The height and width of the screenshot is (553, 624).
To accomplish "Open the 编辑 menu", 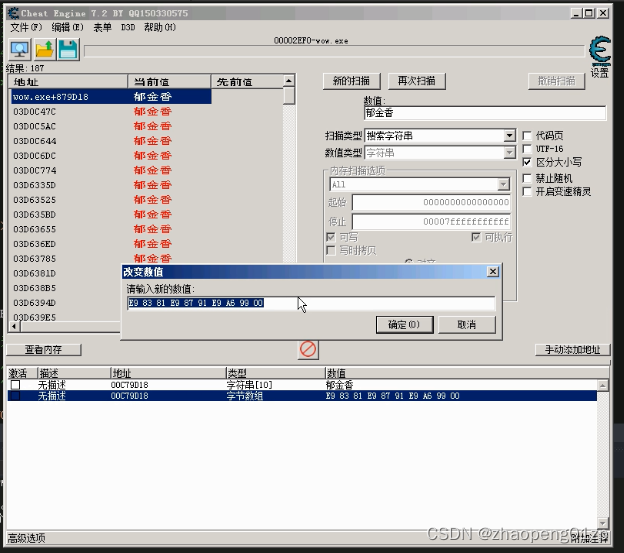I will [x=68, y=27].
